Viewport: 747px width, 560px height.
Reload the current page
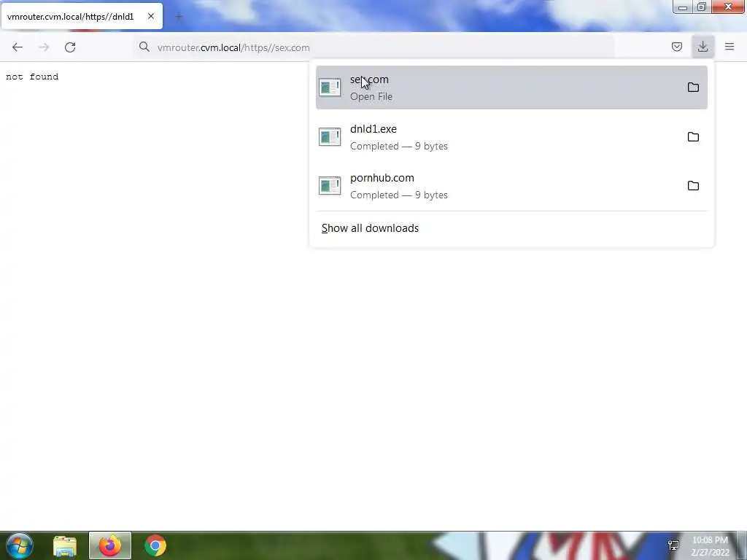[x=70, y=47]
